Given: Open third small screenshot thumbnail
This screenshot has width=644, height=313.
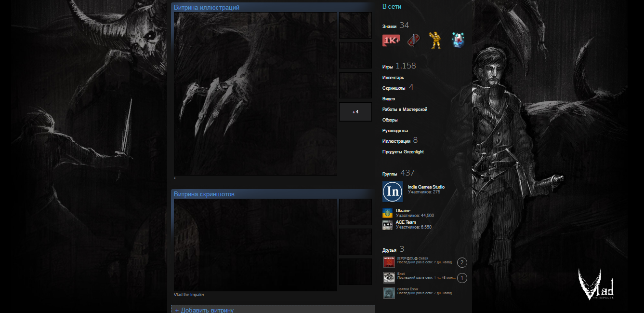Looking at the screenshot, I should (355, 272).
